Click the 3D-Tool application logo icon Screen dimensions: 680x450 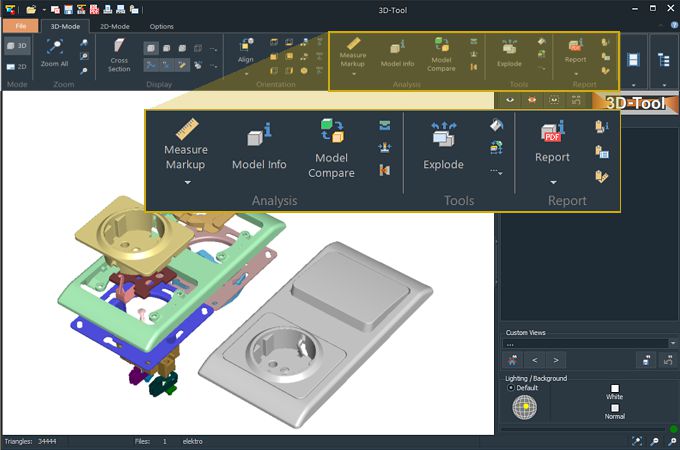tap(10, 10)
